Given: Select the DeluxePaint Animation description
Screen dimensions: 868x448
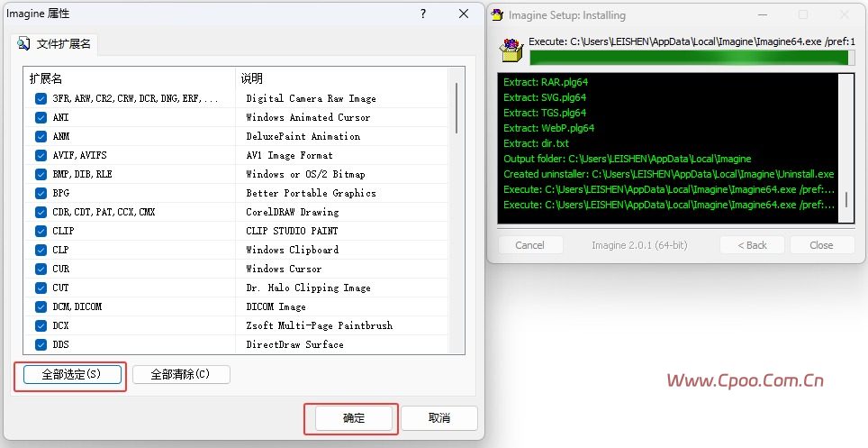Looking at the screenshot, I should click(x=303, y=136).
